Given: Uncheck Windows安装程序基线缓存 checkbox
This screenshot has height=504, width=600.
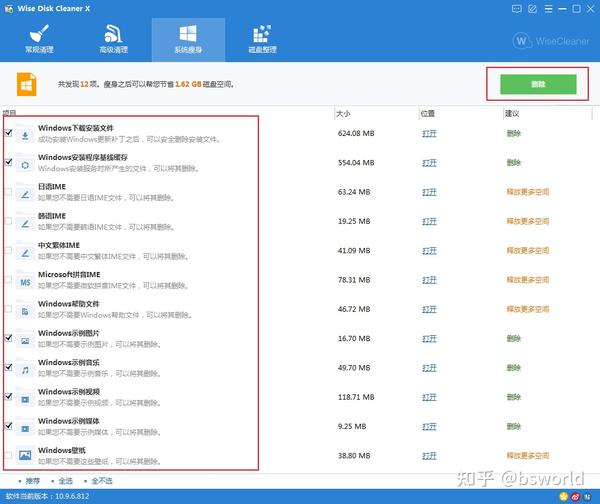Looking at the screenshot, I should point(8,162).
